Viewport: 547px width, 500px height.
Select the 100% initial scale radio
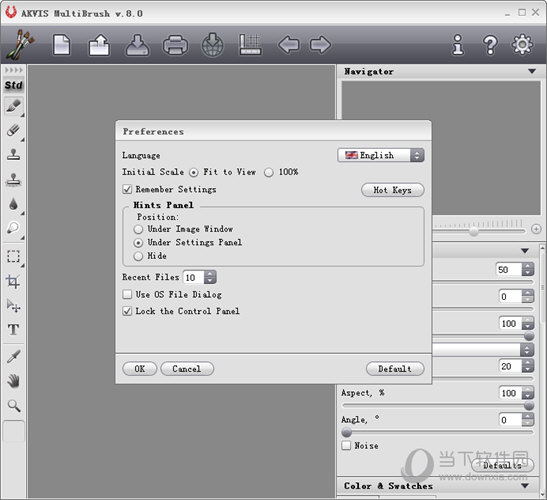pos(269,172)
